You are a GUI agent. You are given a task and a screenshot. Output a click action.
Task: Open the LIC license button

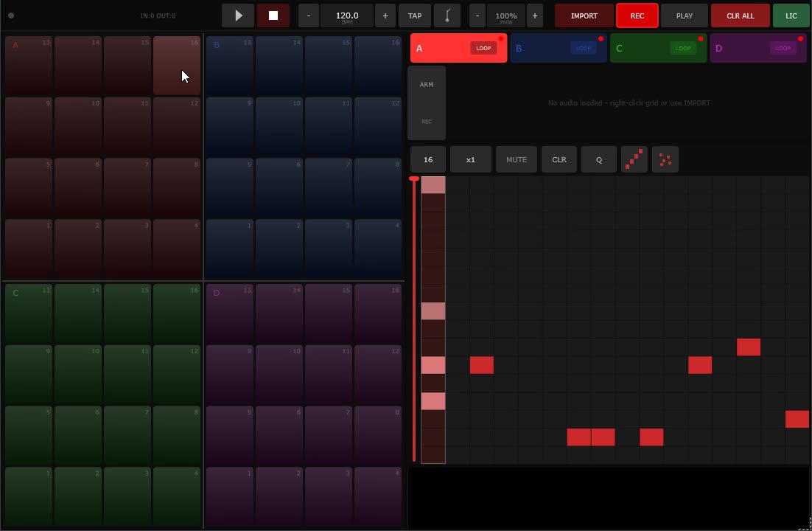[791, 15]
